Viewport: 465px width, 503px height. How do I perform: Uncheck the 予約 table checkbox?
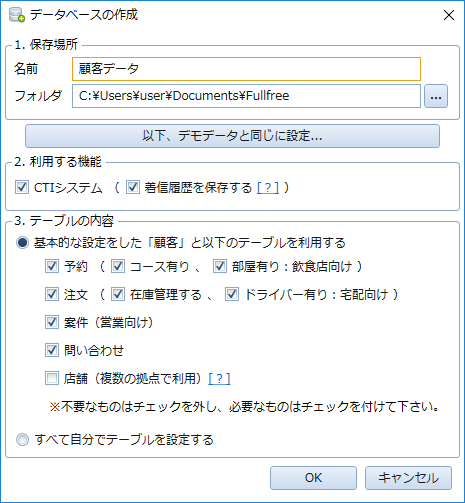coord(52,266)
